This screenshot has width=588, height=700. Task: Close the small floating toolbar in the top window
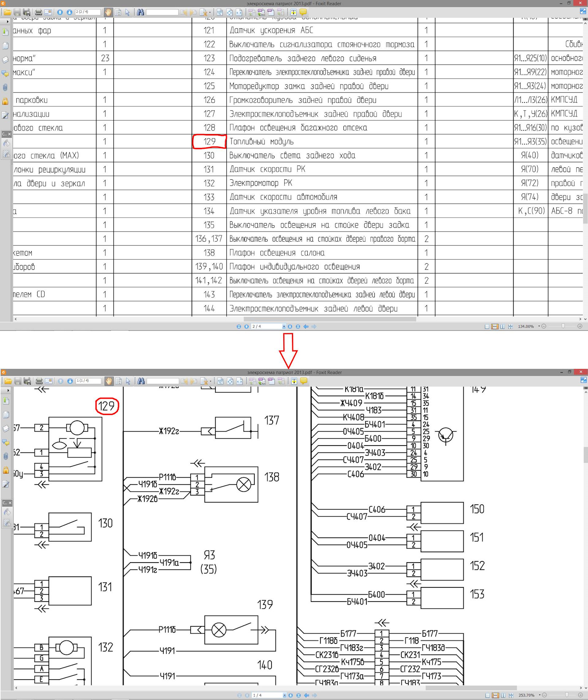click(x=9, y=134)
